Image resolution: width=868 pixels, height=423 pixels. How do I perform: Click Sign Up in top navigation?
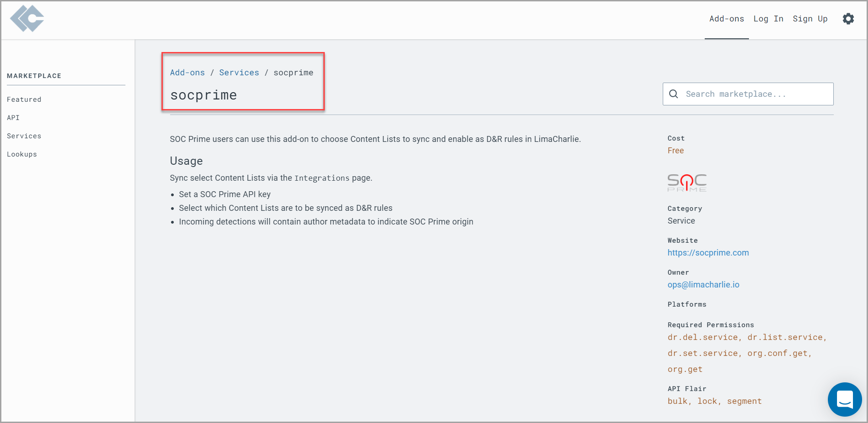pyautogui.click(x=810, y=19)
